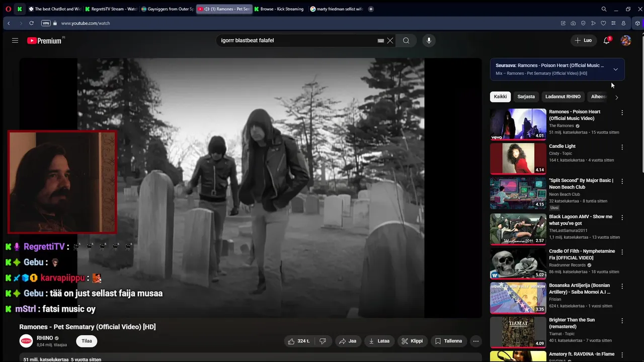Viewport: 644px width, 362px height.
Task: Open Opera Easy Setup sliders icon
Action: [x=613, y=23]
